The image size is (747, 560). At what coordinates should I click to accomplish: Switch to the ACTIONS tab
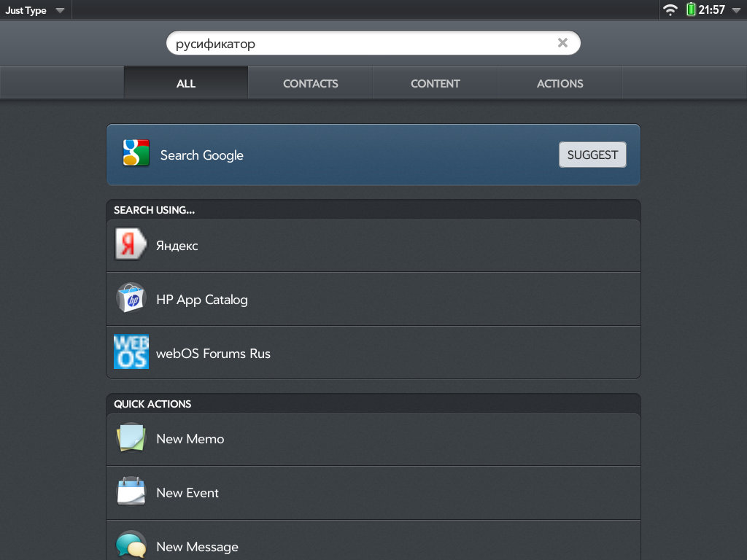(560, 83)
